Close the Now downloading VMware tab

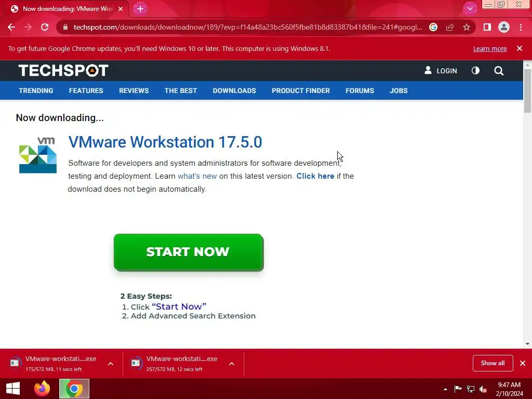point(121,9)
